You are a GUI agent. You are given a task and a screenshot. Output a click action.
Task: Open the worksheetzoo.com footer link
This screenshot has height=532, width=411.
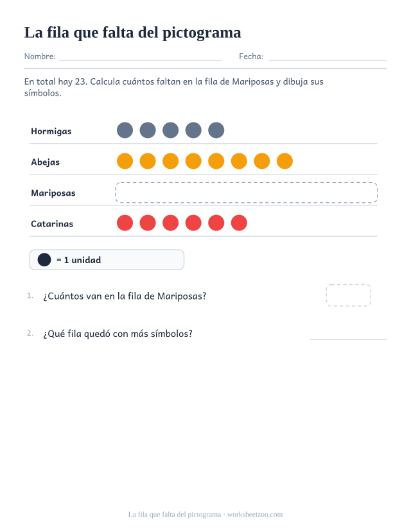[x=255, y=515]
